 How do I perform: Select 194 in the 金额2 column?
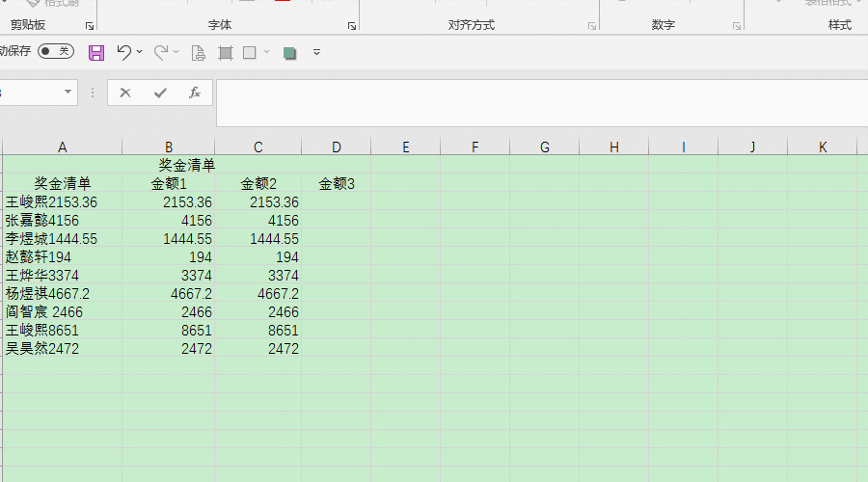pyautogui.click(x=258, y=256)
